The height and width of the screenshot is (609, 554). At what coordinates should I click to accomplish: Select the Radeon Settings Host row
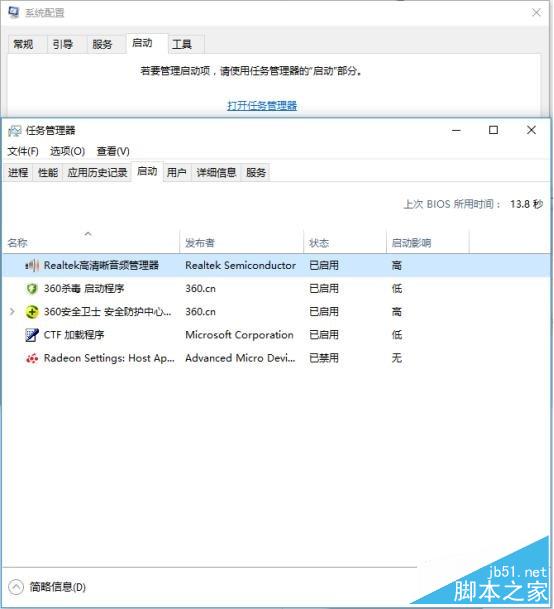point(277,358)
